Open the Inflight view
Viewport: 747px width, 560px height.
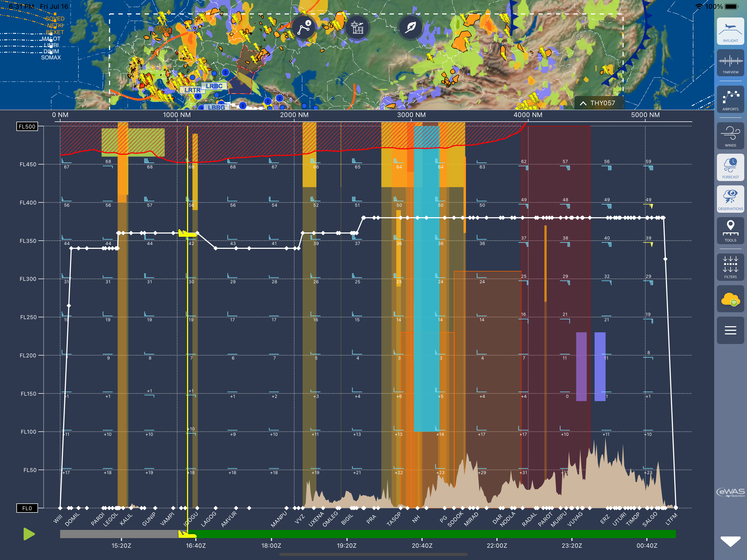point(730,31)
